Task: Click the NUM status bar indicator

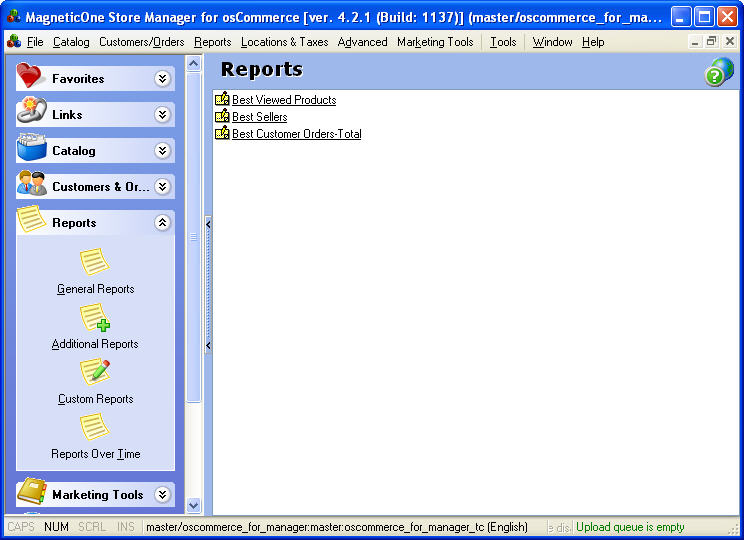Action: click(56, 527)
